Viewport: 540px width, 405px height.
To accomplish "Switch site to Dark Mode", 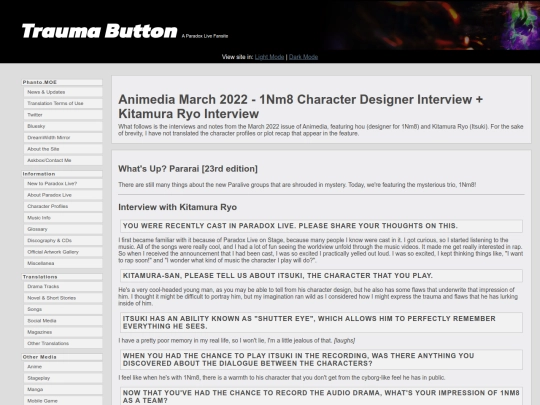I will click(303, 57).
